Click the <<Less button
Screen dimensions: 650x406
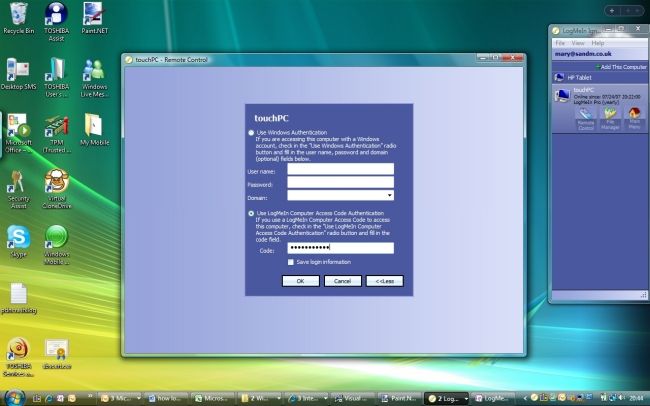[385, 281]
